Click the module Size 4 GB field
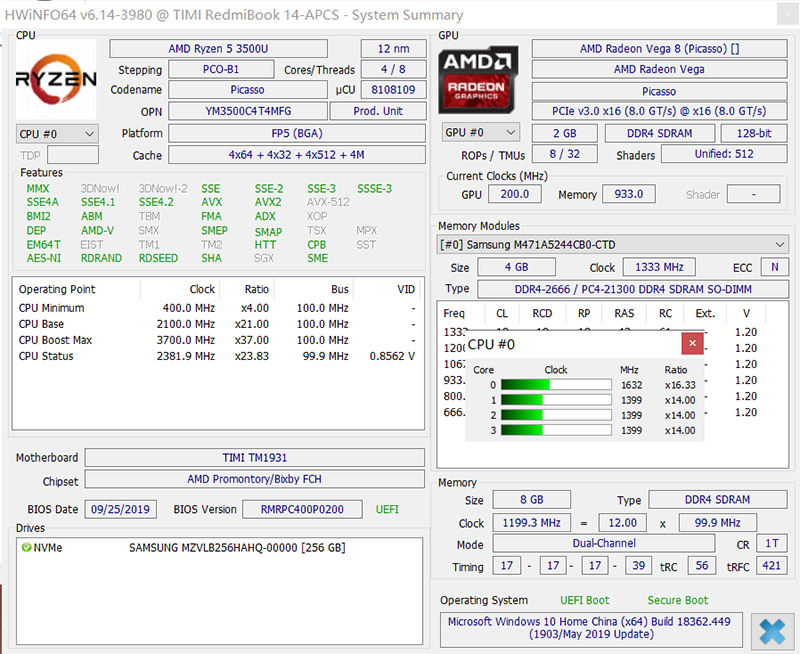This screenshot has height=654, width=800. (x=516, y=267)
